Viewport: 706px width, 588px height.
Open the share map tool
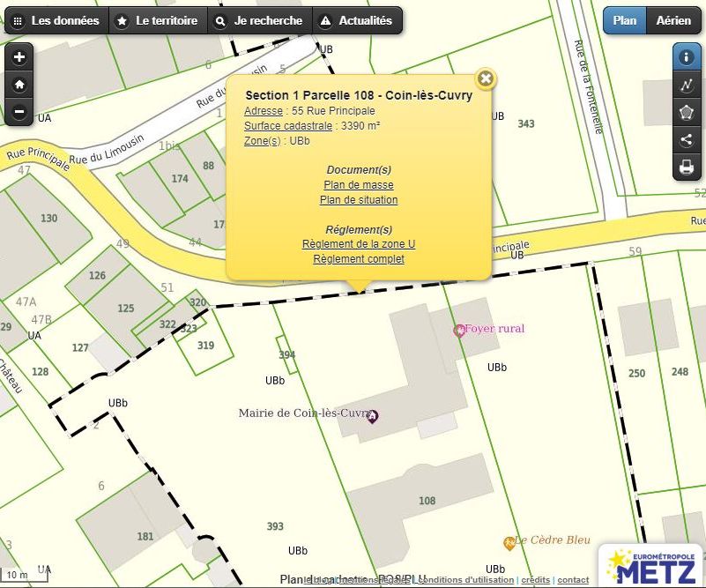(687, 139)
